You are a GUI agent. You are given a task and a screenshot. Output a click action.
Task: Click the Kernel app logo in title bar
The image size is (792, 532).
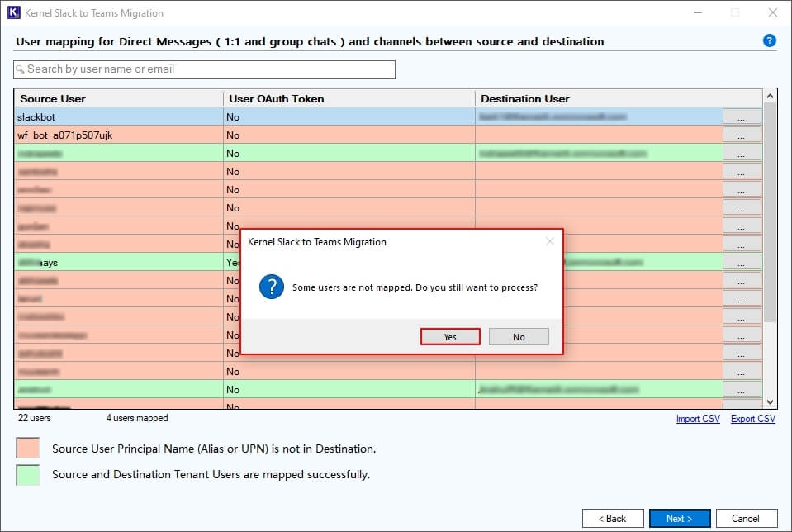tap(14, 12)
